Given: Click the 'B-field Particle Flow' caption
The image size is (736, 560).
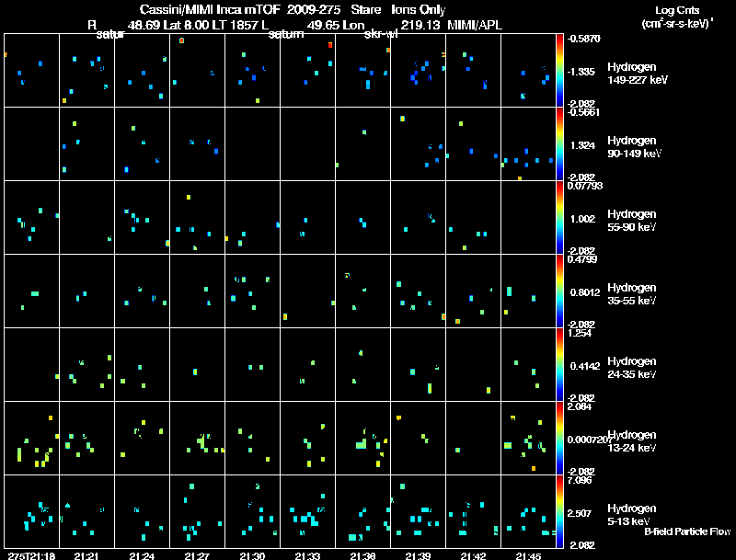Looking at the screenshot, I should tap(687, 531).
